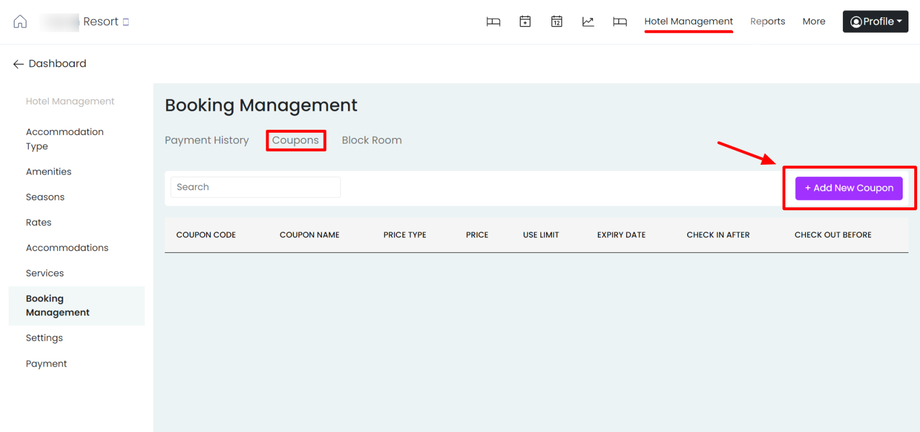Click the Add New Coupon button
The width and height of the screenshot is (920, 432).
[849, 188]
